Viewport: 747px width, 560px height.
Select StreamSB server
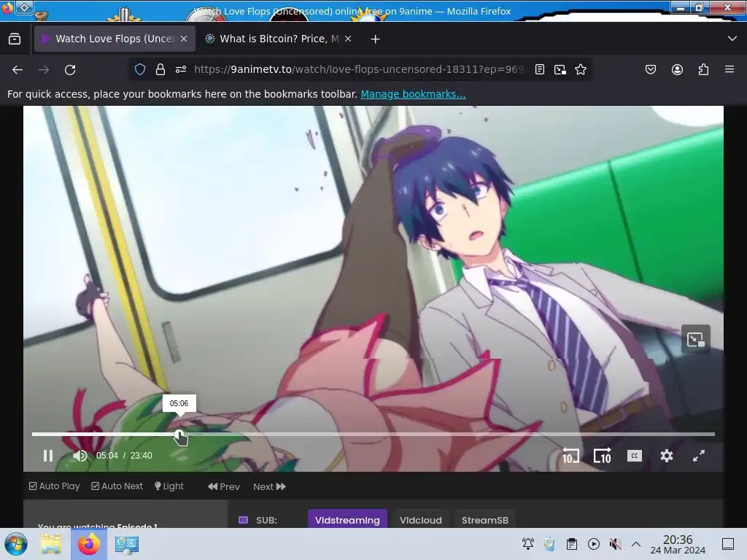coord(484,520)
